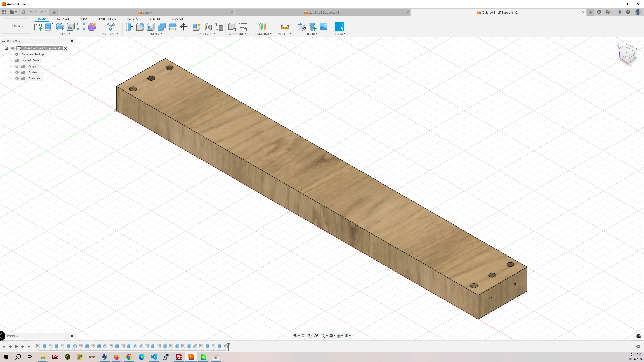Viewport: 644px width, 362px height.
Task: Select the Create Sketch tool
Action: [x=38, y=27]
